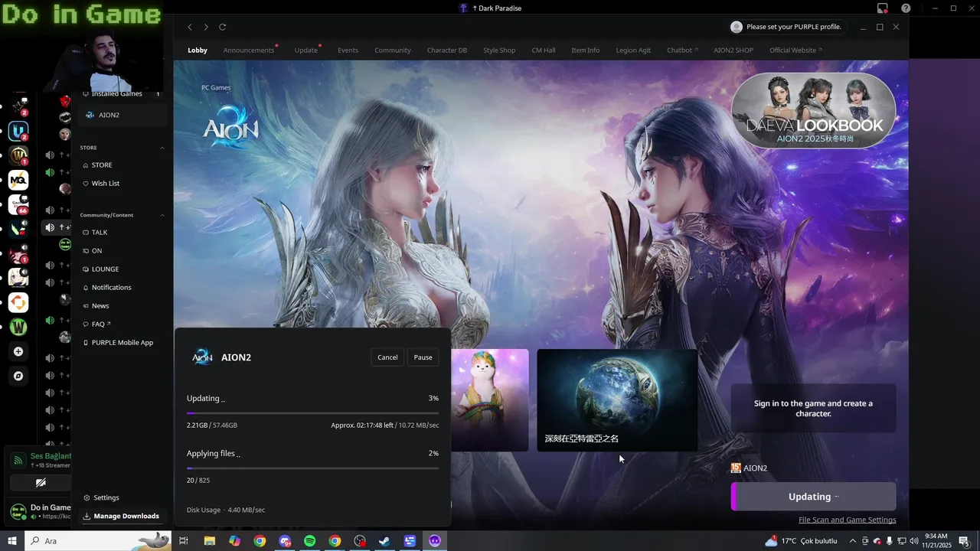Click the Updating progress bar

pos(312,413)
